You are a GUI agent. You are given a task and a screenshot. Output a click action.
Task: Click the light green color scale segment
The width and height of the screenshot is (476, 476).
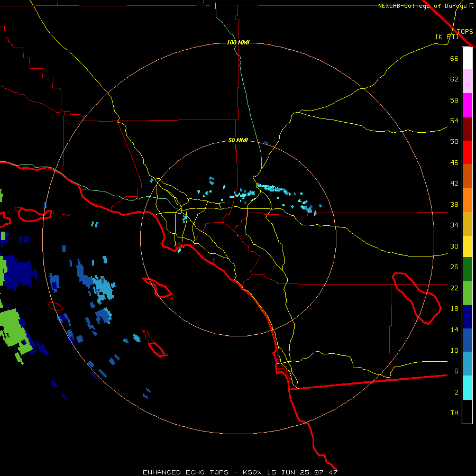(x=467, y=293)
